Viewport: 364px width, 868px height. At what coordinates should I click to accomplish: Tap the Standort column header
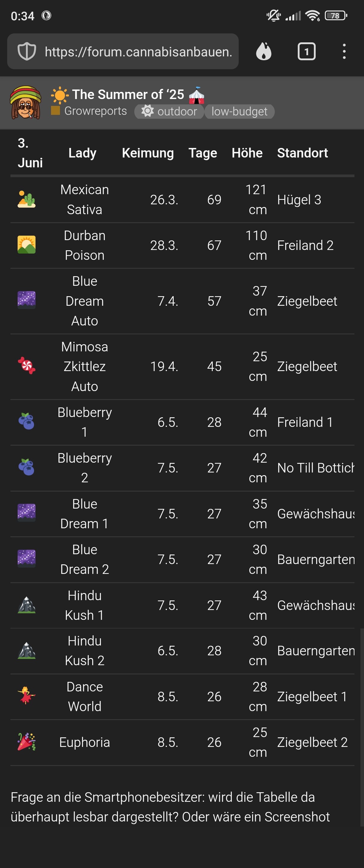click(302, 153)
